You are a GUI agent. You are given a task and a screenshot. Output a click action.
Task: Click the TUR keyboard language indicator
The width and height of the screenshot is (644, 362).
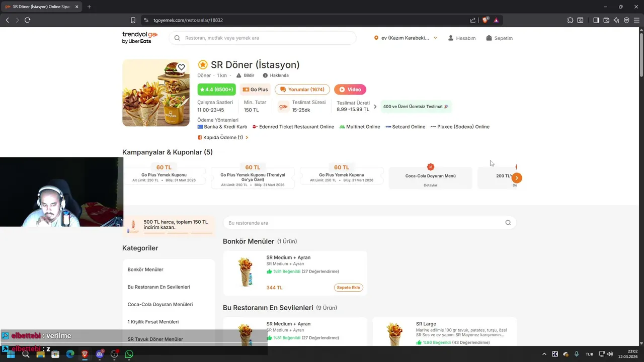click(x=589, y=354)
